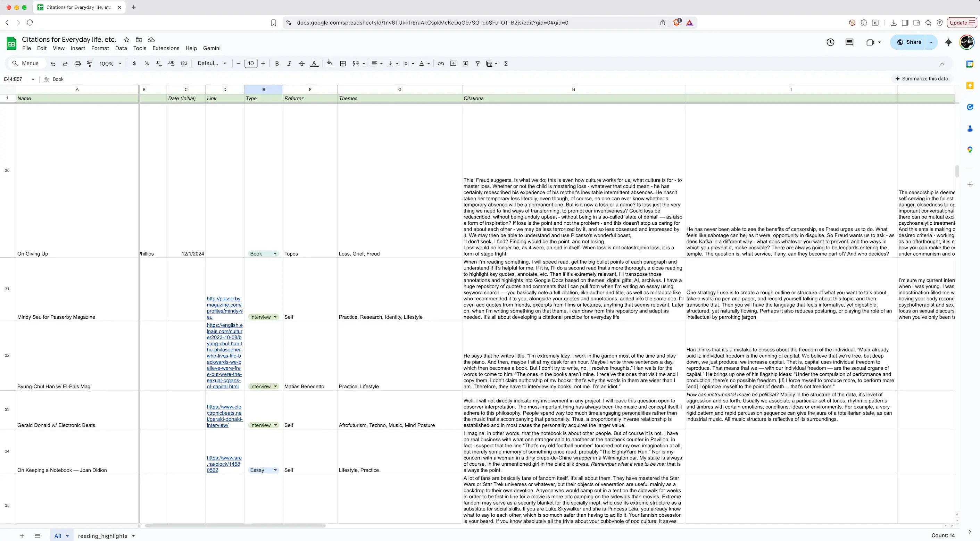Click the insert chart icon
Image resolution: width=980 pixels, height=541 pixels.
click(465, 64)
